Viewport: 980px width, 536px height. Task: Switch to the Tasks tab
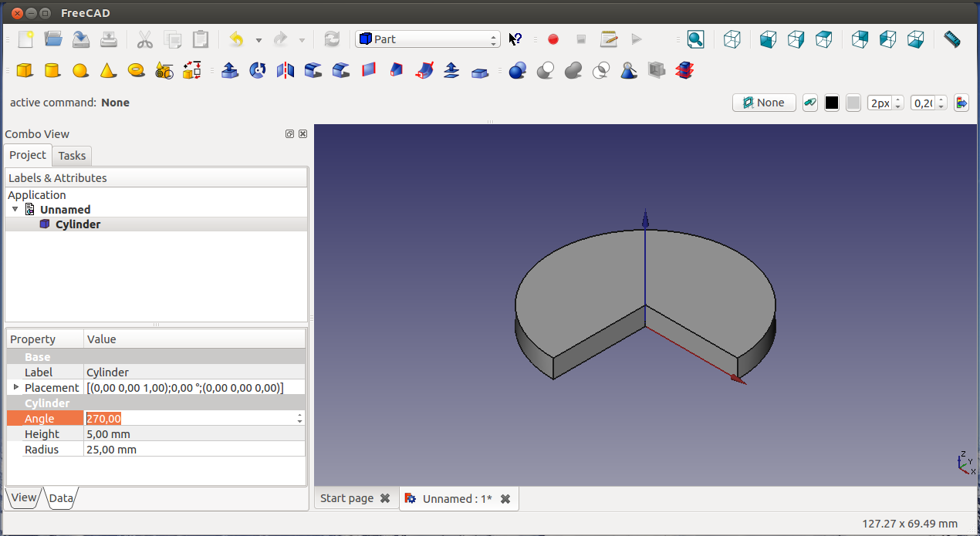click(x=72, y=156)
